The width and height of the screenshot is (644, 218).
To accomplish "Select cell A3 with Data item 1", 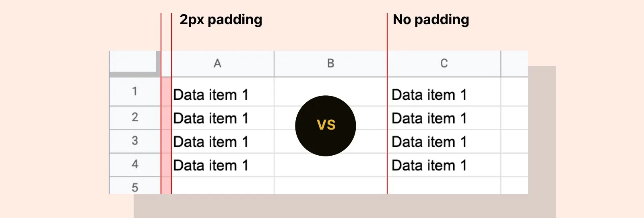I will [211, 142].
